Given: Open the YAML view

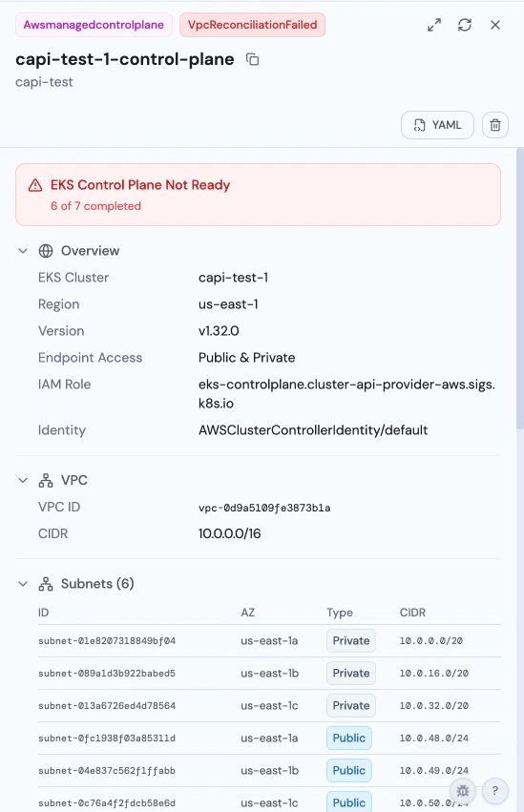Looking at the screenshot, I should [x=437, y=125].
